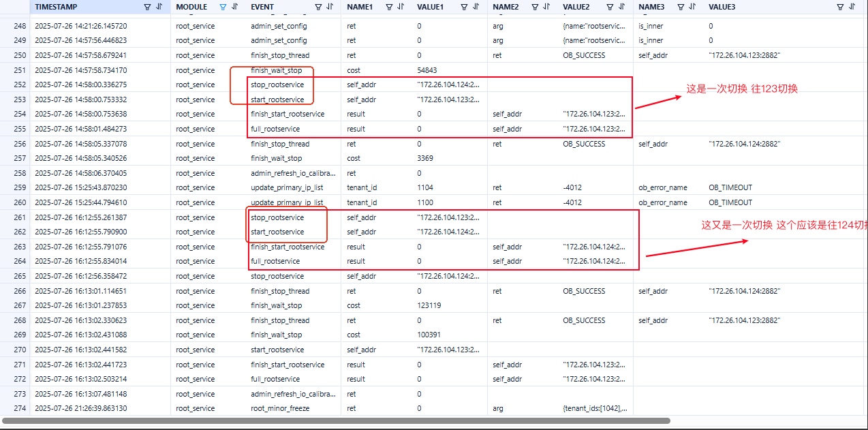Image resolution: width=868 pixels, height=430 pixels.
Task: Filter the NAME3 column
Action: coord(681,7)
